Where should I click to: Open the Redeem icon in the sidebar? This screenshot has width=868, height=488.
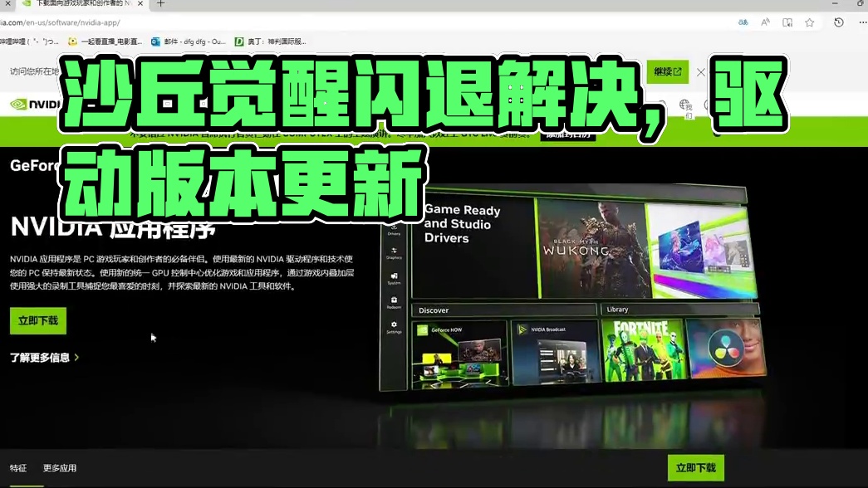[395, 300]
